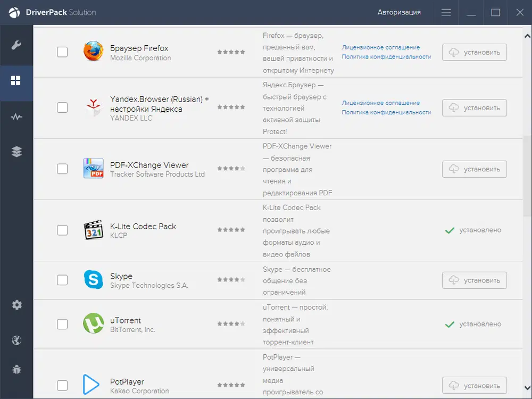Viewport: 532px width, 399px height.
Task: Click the Skype app icon
Action: [93, 280]
